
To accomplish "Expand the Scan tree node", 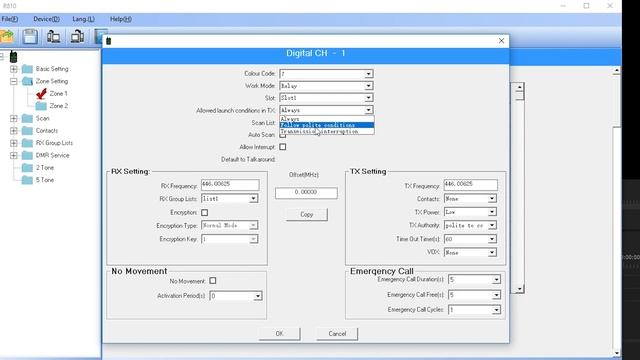I will click(x=13, y=118).
